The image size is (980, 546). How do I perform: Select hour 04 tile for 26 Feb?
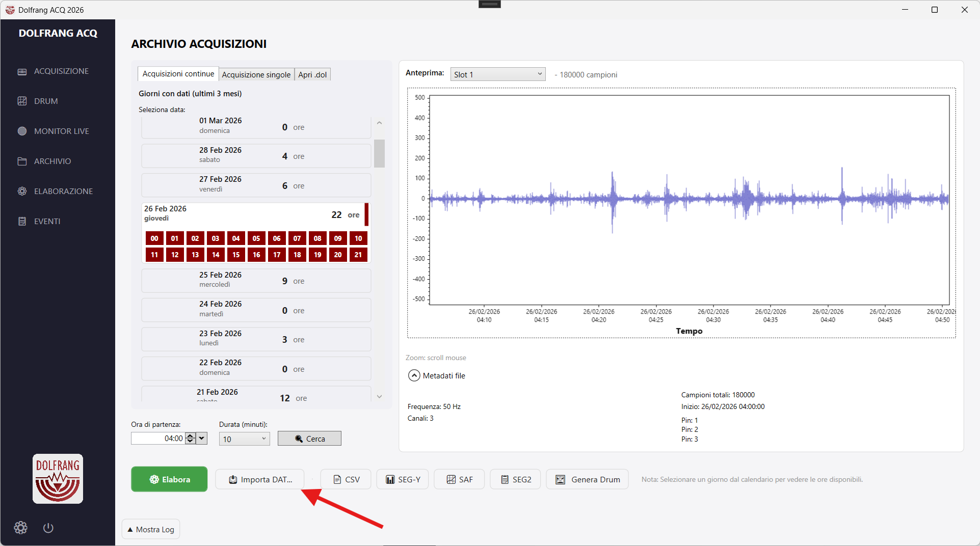[236, 238]
